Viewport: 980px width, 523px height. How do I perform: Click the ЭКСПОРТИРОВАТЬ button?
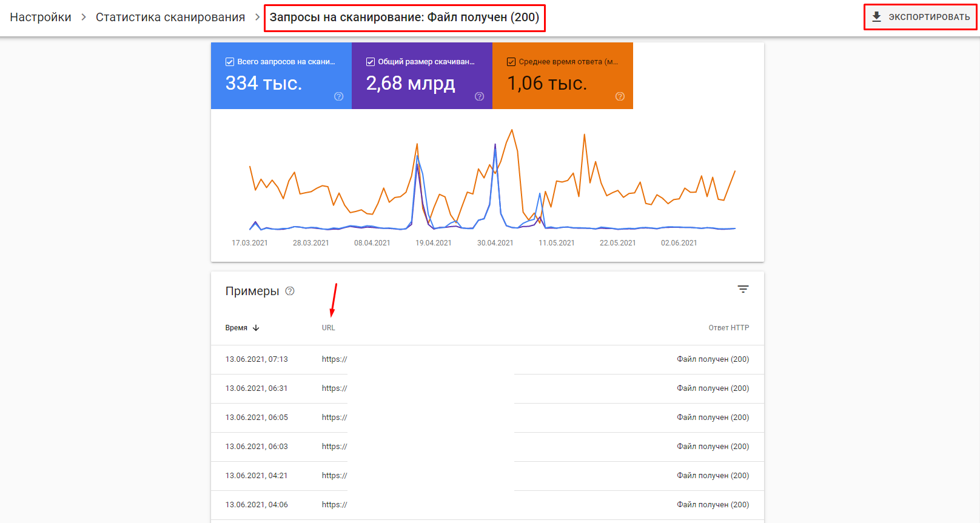click(928, 17)
